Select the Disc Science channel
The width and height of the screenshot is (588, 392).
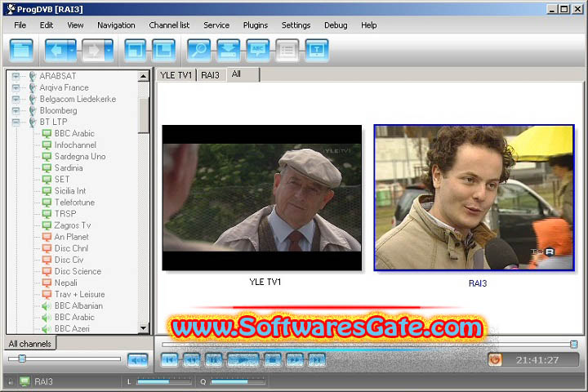[78, 271]
